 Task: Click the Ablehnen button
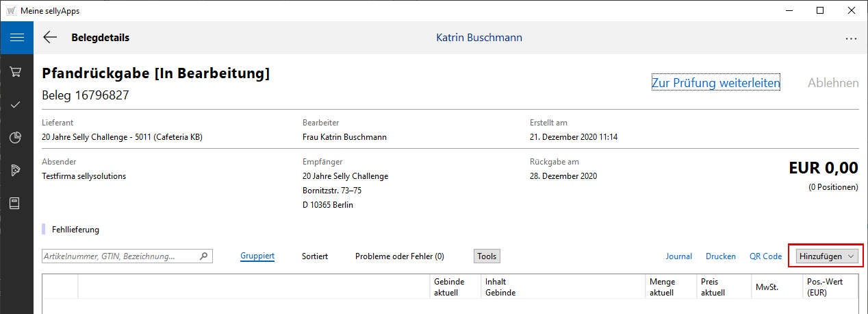(833, 83)
